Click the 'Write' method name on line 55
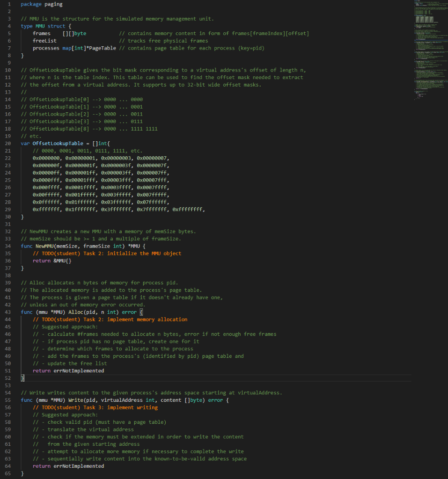 click(x=75, y=400)
